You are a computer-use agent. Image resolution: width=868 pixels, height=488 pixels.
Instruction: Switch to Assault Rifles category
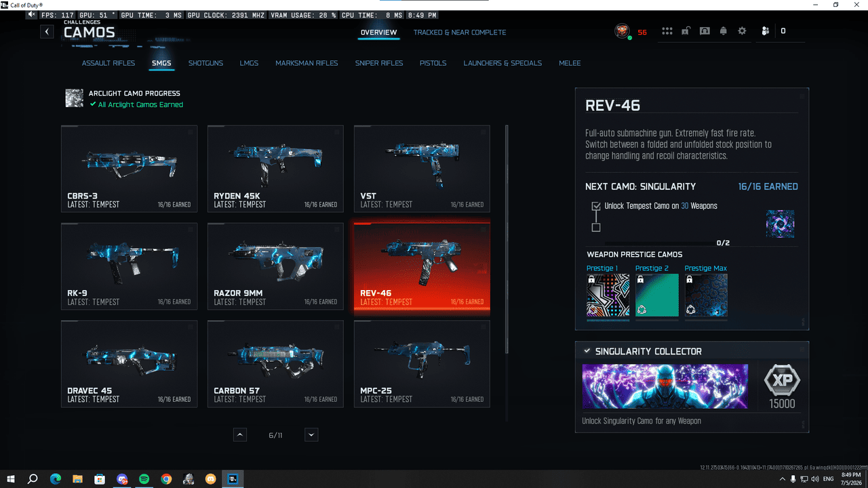pyautogui.click(x=108, y=63)
